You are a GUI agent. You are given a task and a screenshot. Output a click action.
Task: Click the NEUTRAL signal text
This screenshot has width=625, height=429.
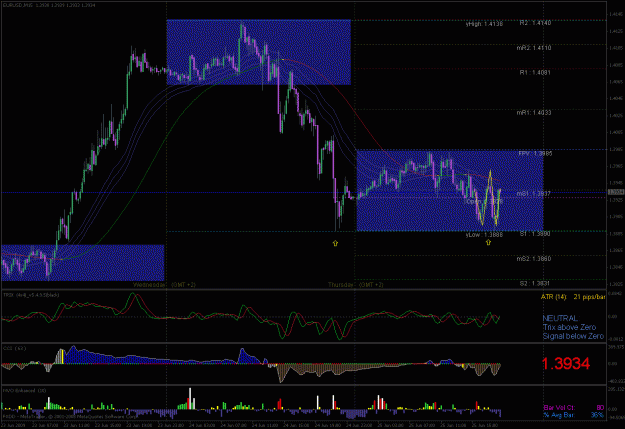click(560, 319)
